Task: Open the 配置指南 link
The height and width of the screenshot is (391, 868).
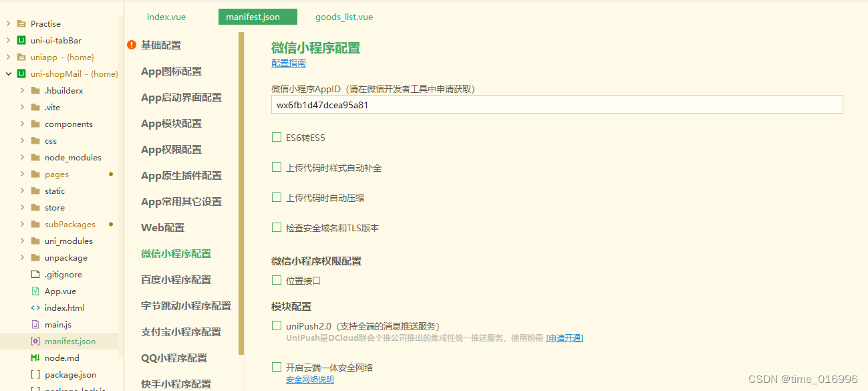Action: tap(289, 63)
